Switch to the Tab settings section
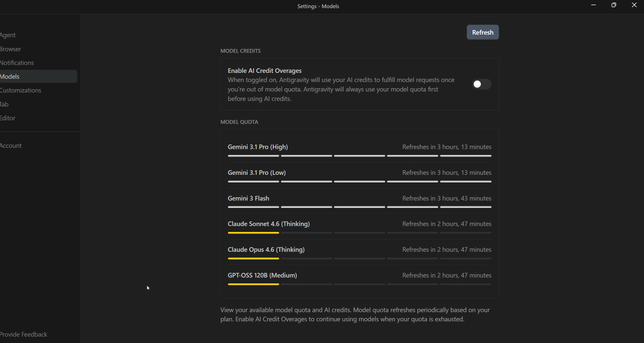644x343 pixels. click(4, 104)
